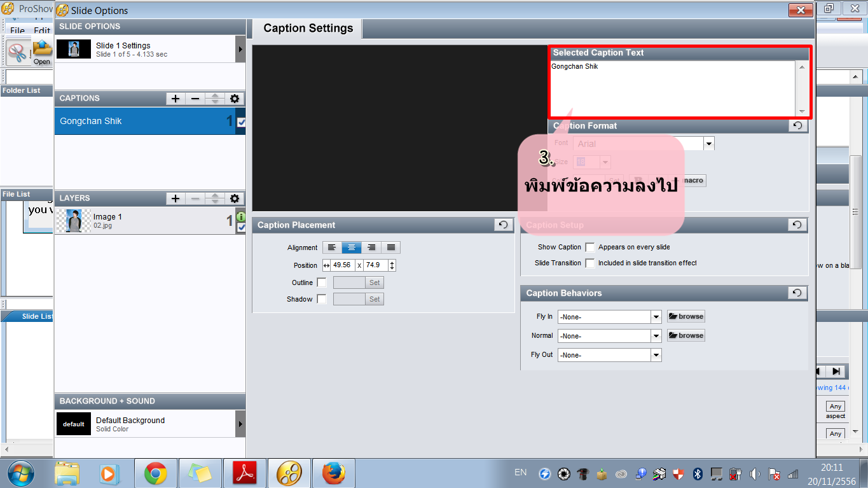Align caption text to the left
The height and width of the screenshot is (488, 868).
332,247
